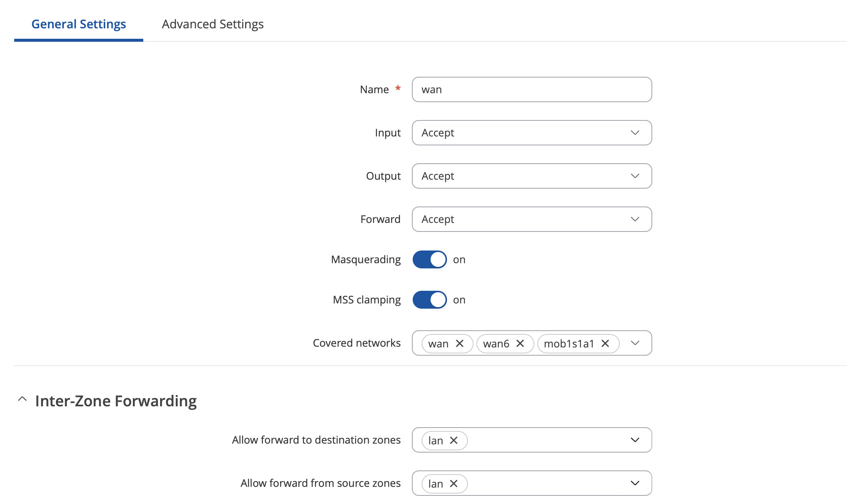The image size is (847, 504).
Task: Open the source zones dropdown chevron
Action: click(x=635, y=483)
